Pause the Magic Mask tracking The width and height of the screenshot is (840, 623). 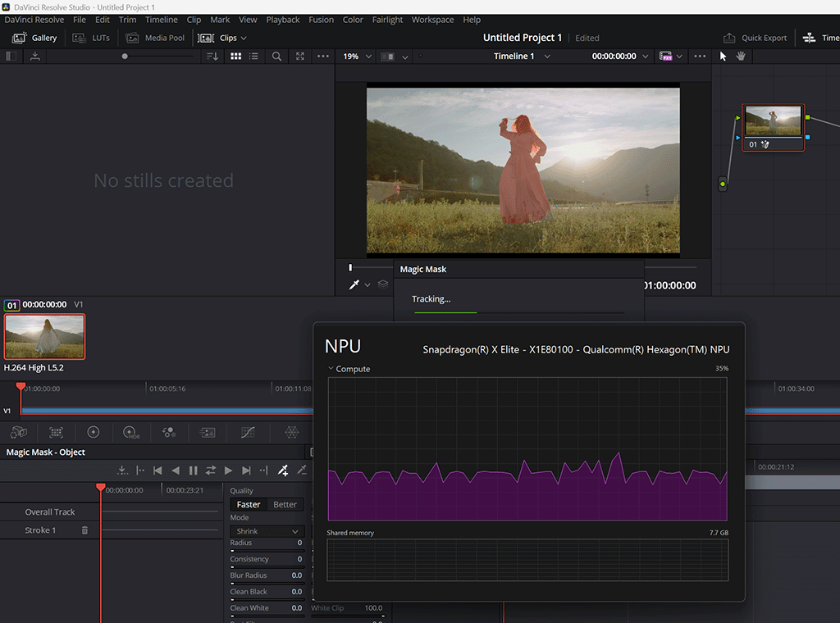[193, 471]
